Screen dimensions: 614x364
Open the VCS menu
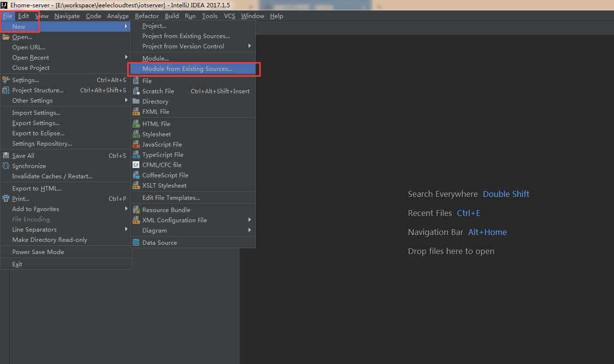[229, 16]
